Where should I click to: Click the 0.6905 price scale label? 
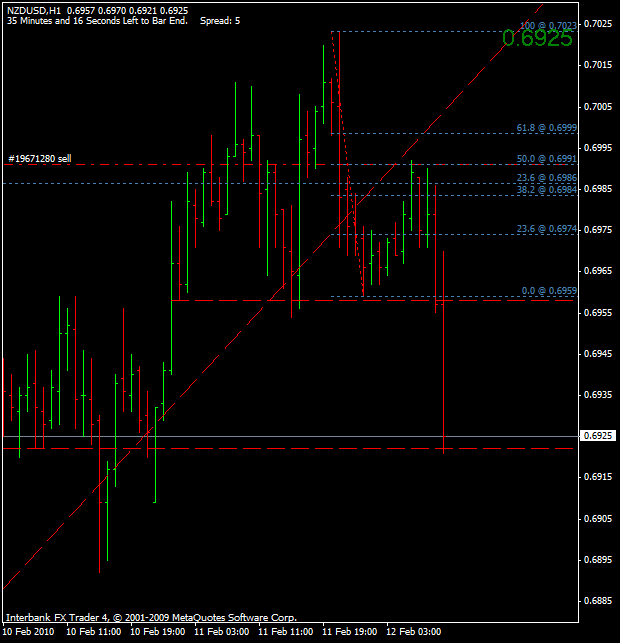[x=598, y=518]
